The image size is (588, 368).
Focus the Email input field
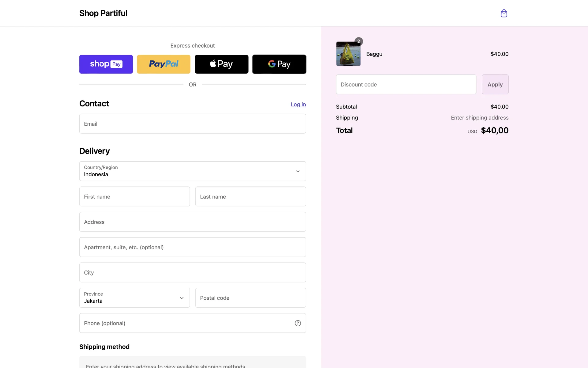tap(192, 124)
